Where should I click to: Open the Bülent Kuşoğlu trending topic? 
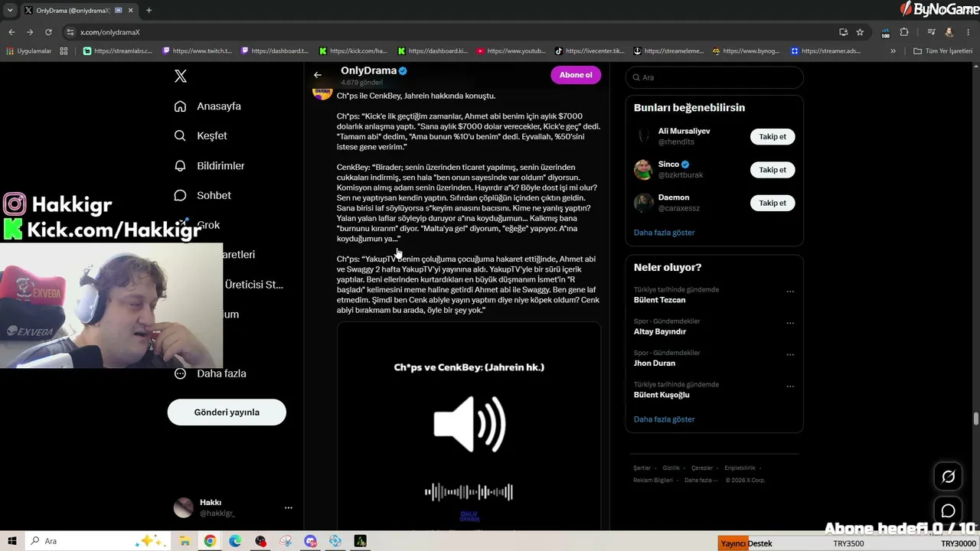[x=661, y=395]
